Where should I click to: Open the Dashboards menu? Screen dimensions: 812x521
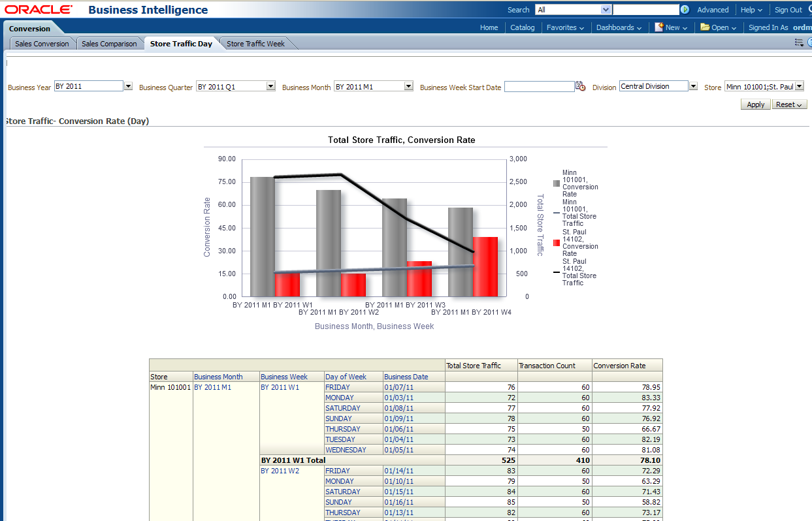pyautogui.click(x=619, y=27)
